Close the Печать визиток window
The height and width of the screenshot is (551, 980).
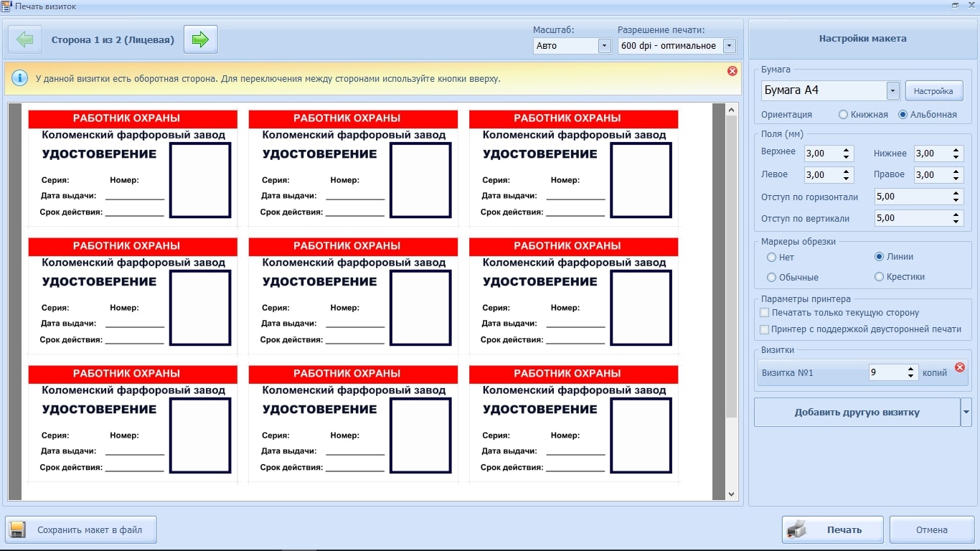[x=971, y=5]
